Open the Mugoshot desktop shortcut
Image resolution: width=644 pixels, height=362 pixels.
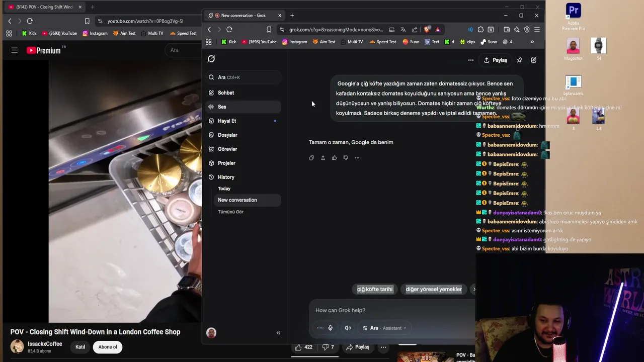click(x=573, y=49)
